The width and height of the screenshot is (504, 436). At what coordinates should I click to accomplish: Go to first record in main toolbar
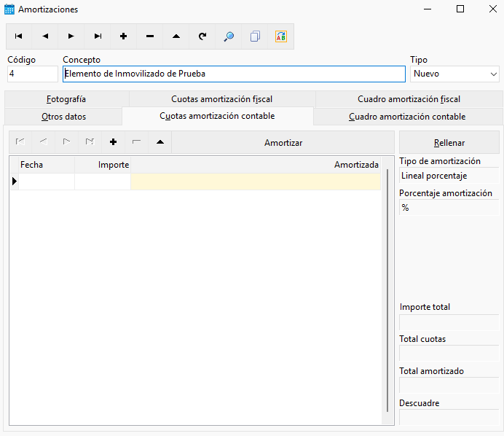point(19,36)
